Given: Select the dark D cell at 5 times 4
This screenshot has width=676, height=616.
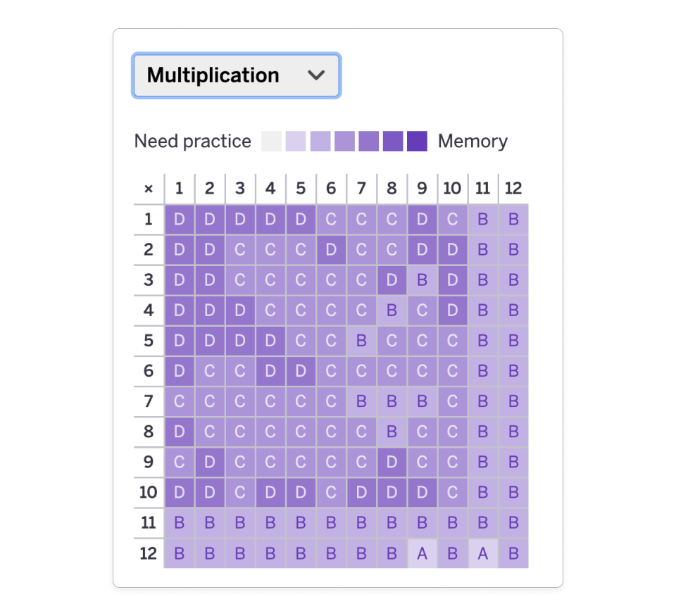Looking at the screenshot, I should 270,341.
